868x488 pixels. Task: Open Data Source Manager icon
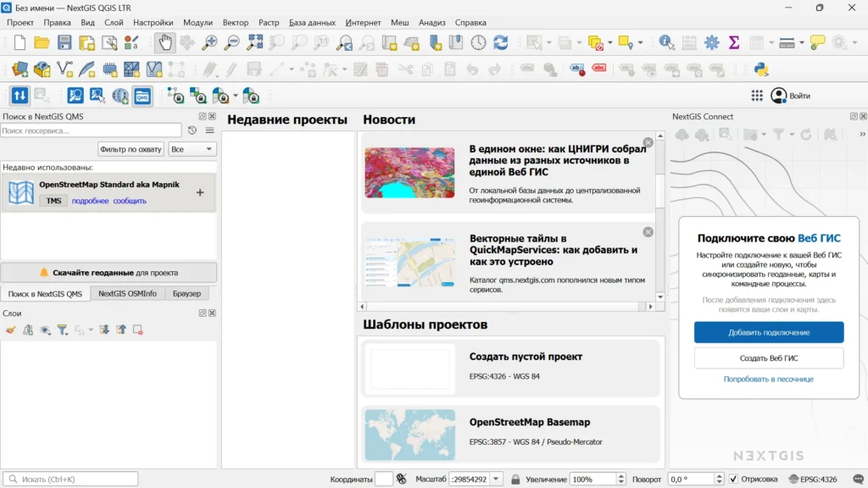coord(20,69)
